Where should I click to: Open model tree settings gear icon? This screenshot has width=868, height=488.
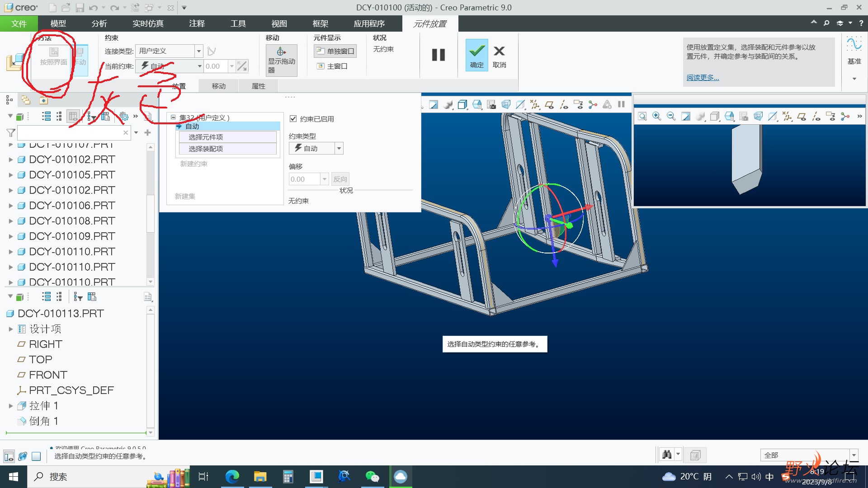[123, 117]
